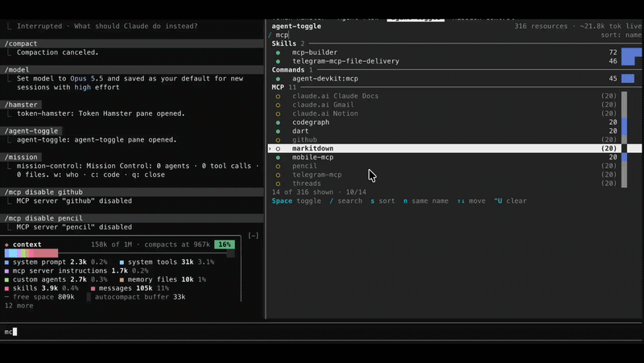Collapse the context panel with [-]
The image size is (644, 363).
point(254,235)
